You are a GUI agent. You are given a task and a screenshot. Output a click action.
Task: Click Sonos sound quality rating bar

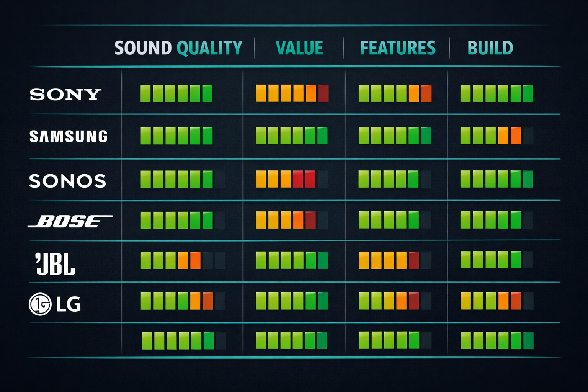point(183,179)
